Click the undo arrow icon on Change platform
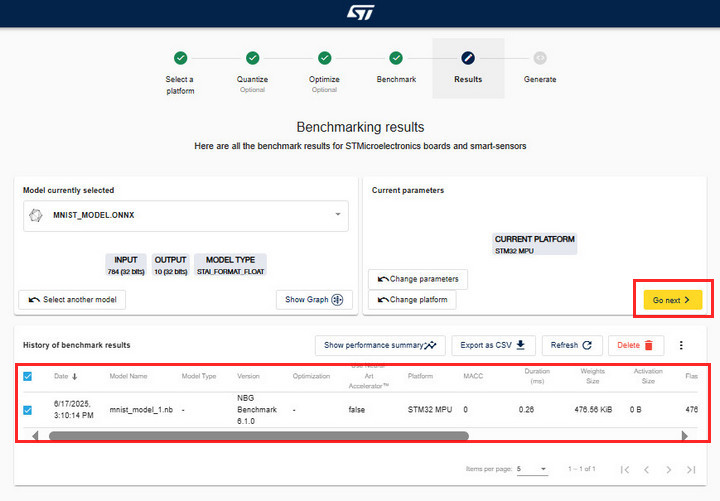Image resolution: width=720 pixels, height=501 pixels. point(383,300)
